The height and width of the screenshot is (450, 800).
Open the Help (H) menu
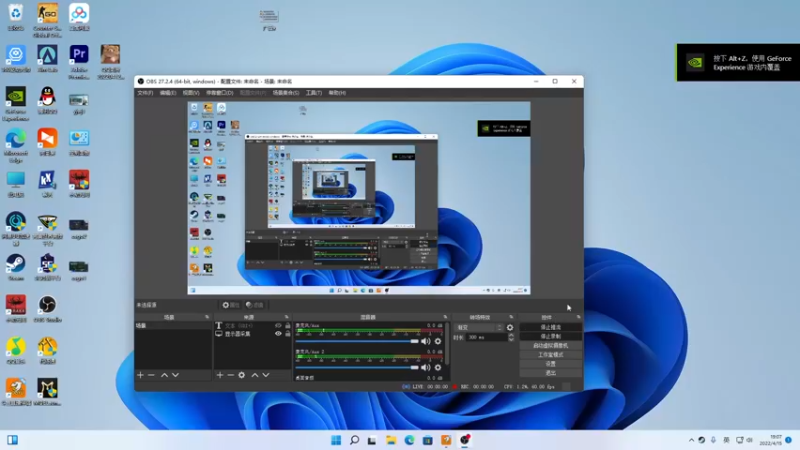click(337, 93)
